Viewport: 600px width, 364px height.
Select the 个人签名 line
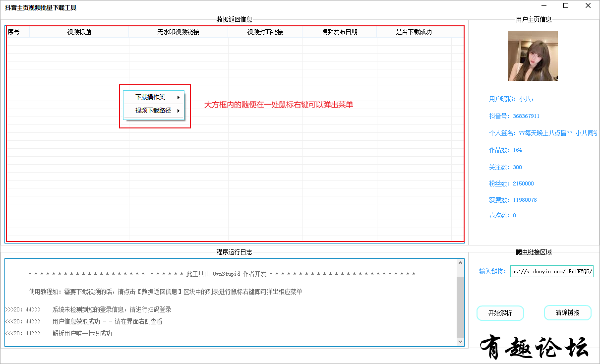coord(543,133)
